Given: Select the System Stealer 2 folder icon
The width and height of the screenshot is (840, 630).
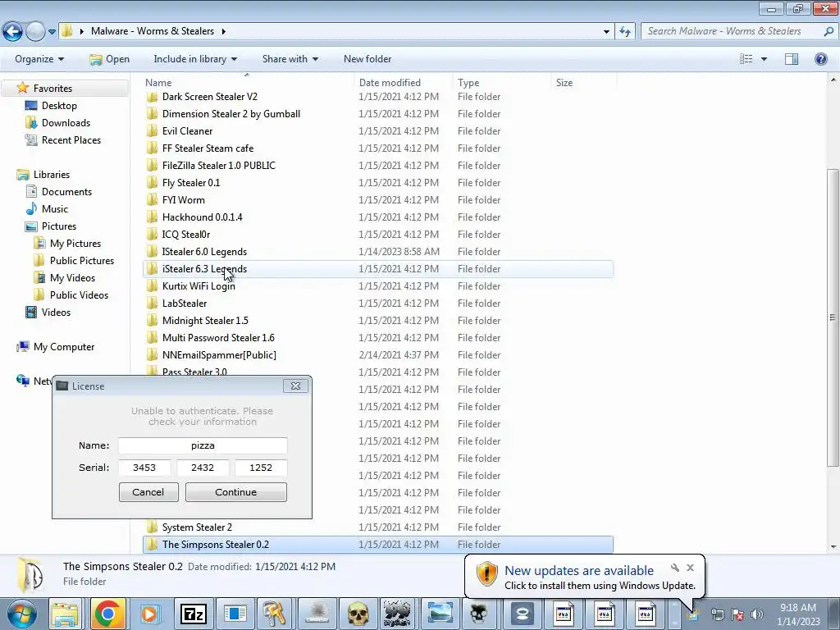Looking at the screenshot, I should coord(152,527).
